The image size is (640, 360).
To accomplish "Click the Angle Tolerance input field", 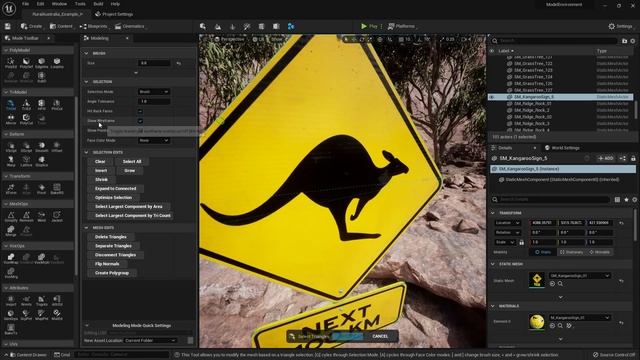I will coord(153,102).
